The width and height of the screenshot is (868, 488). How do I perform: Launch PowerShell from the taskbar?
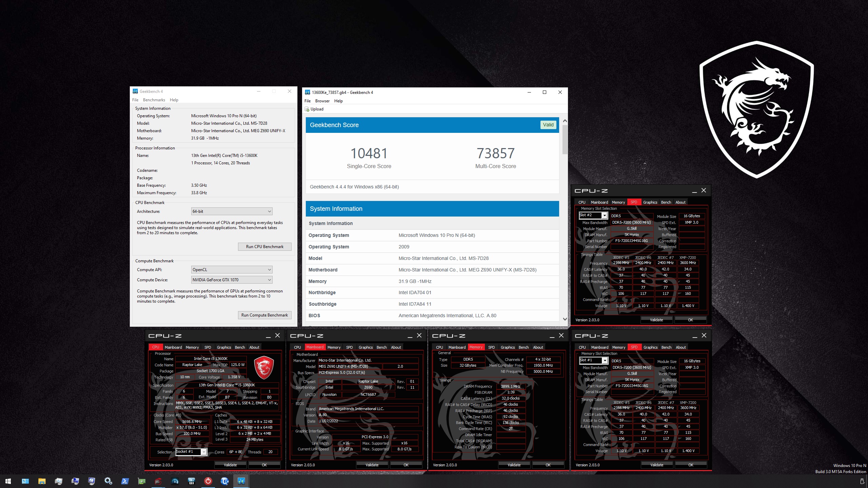[x=125, y=481]
